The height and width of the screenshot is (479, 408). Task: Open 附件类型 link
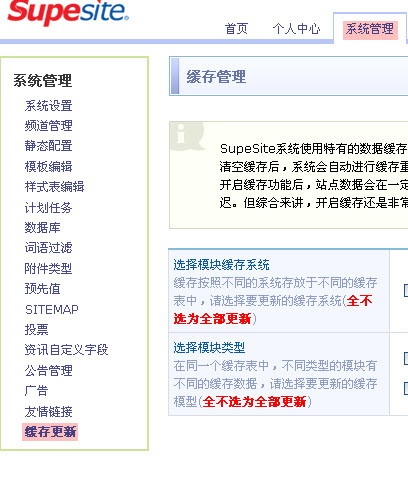48,268
